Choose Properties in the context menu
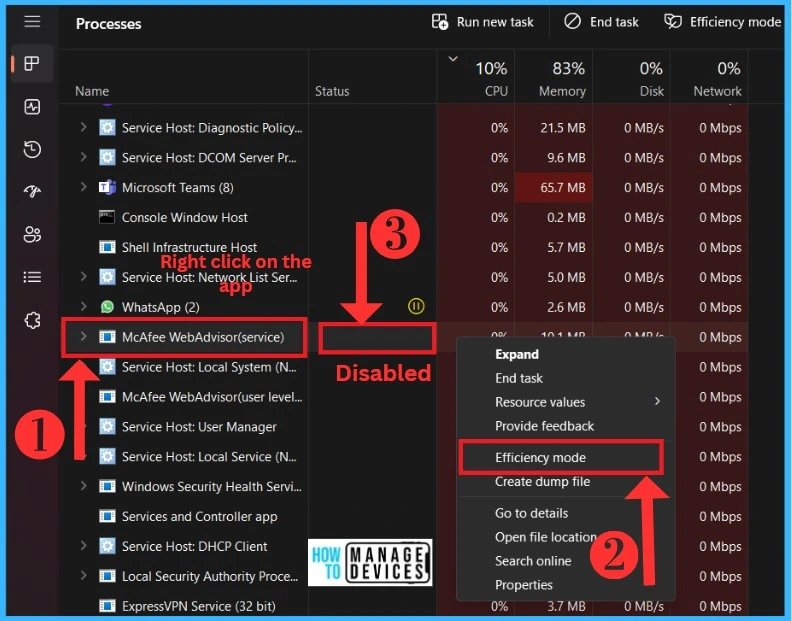 [524, 585]
